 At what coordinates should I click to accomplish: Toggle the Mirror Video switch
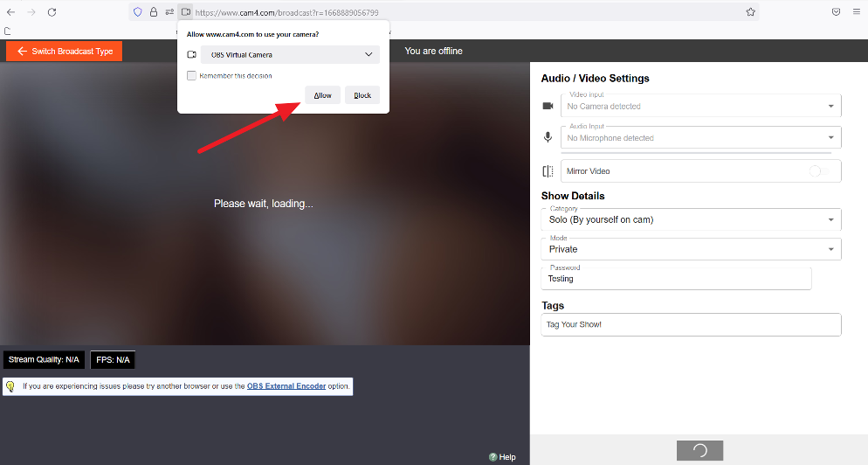tap(820, 171)
